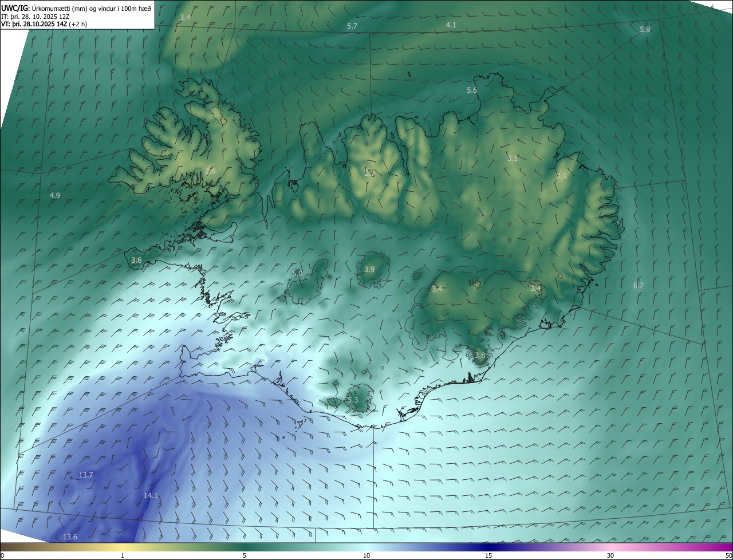Click the 4.1 value on the map
This screenshot has height=560, width=733.
(x=451, y=25)
